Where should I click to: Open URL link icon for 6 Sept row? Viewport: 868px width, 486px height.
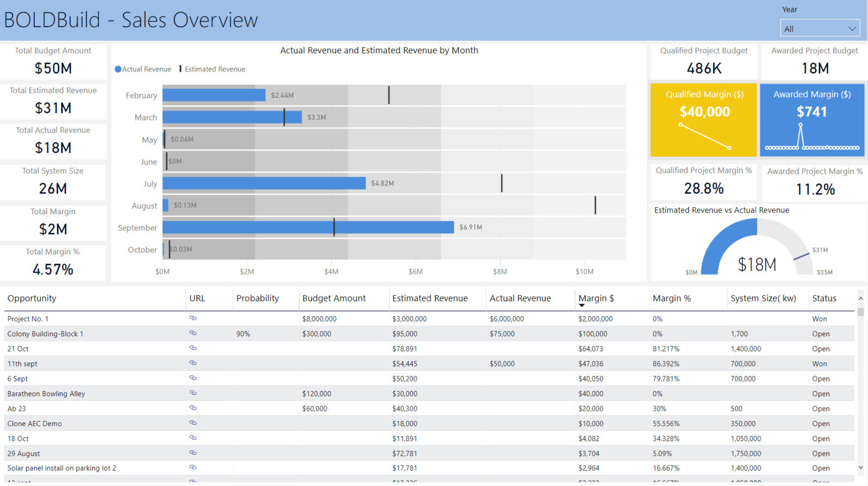[x=193, y=378]
